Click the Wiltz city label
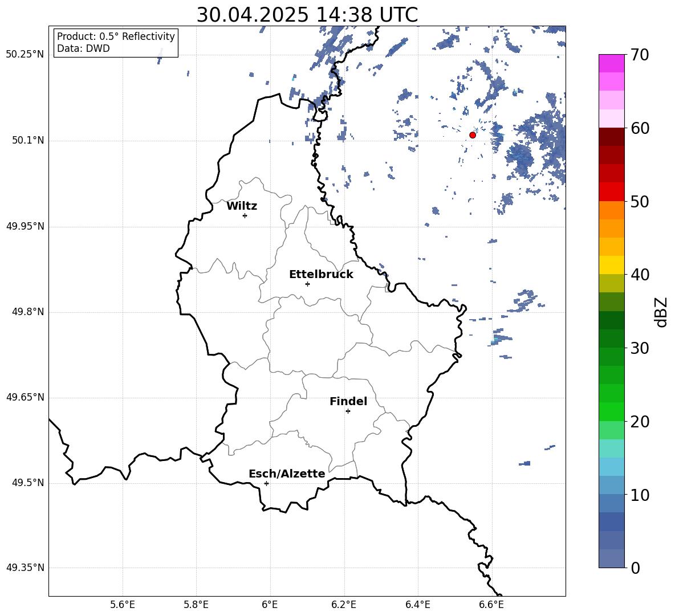 242,206
